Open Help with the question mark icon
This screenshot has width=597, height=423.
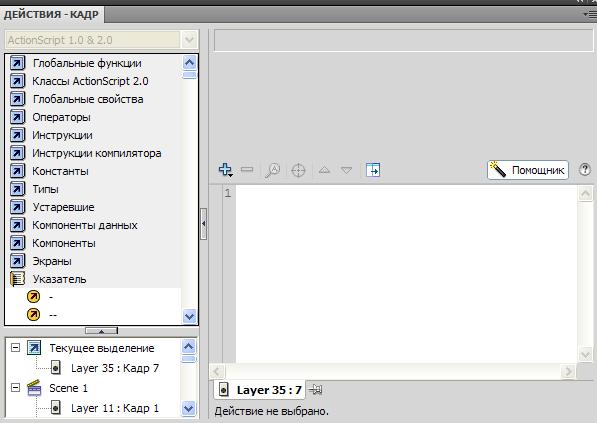[x=585, y=169]
